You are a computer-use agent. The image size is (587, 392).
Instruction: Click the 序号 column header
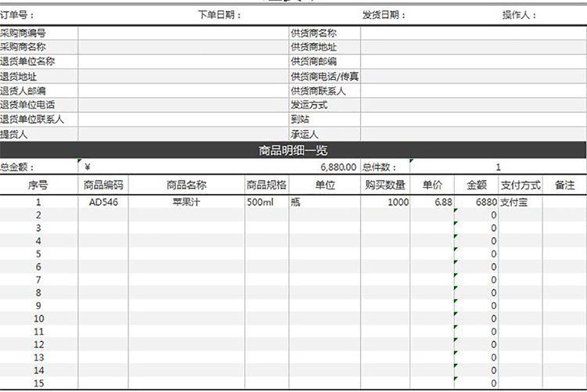[x=38, y=185]
